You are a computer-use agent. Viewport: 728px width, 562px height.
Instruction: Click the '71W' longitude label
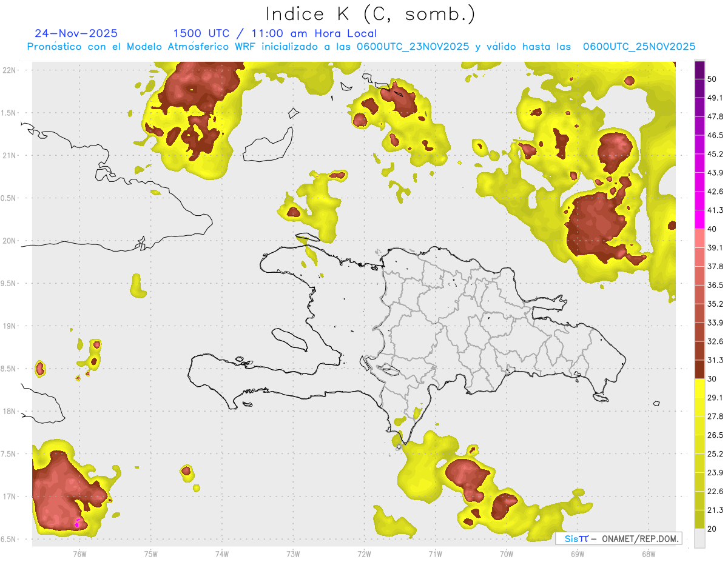coord(435,554)
